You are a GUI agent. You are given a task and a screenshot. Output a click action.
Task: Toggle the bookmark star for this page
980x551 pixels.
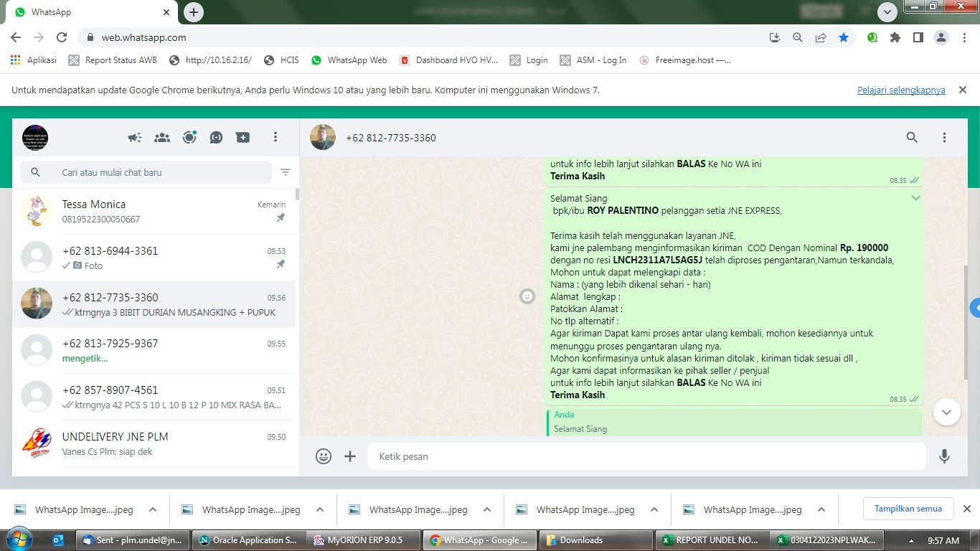coord(844,37)
